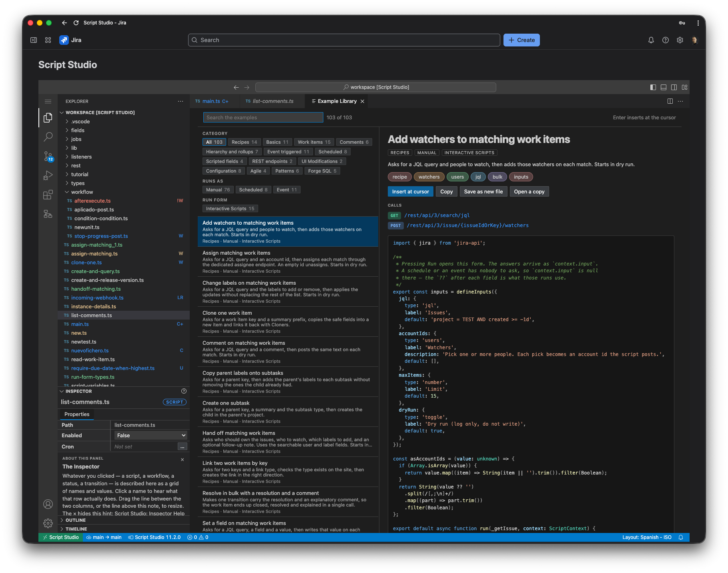Click the blue Create button
Image resolution: width=728 pixels, height=573 pixels.
point(521,40)
